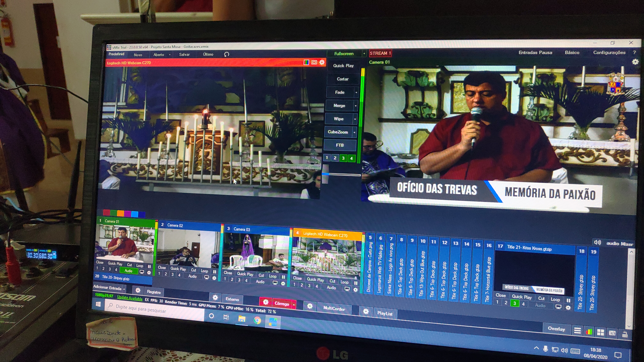Open Camera 01 input settings gear
Viewport: 644px width, 362px height.
tap(149, 272)
